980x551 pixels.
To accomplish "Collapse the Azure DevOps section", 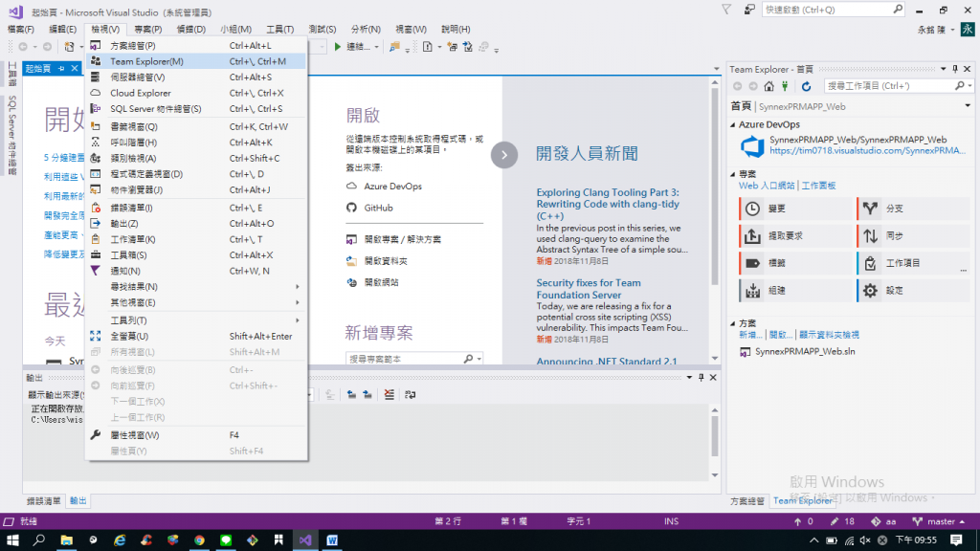I will coord(733,125).
